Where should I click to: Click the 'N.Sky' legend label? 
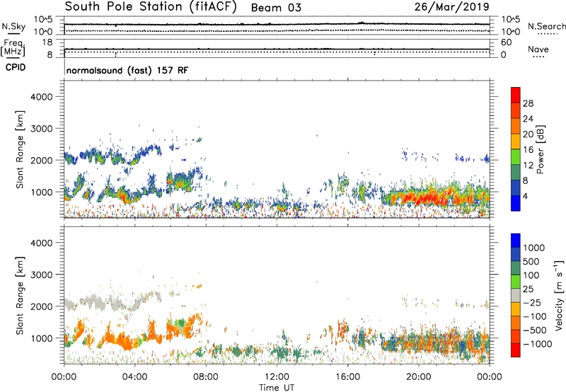tap(13, 26)
